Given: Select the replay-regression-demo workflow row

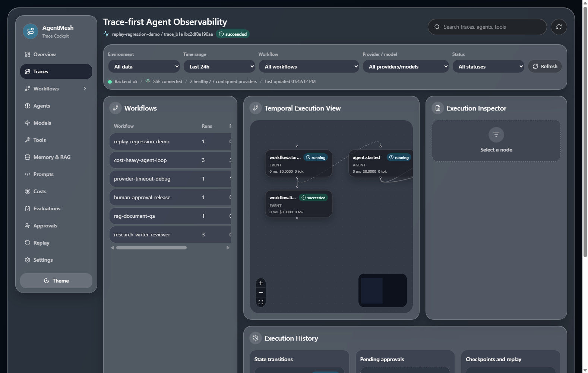Looking at the screenshot, I should pyautogui.click(x=170, y=141).
